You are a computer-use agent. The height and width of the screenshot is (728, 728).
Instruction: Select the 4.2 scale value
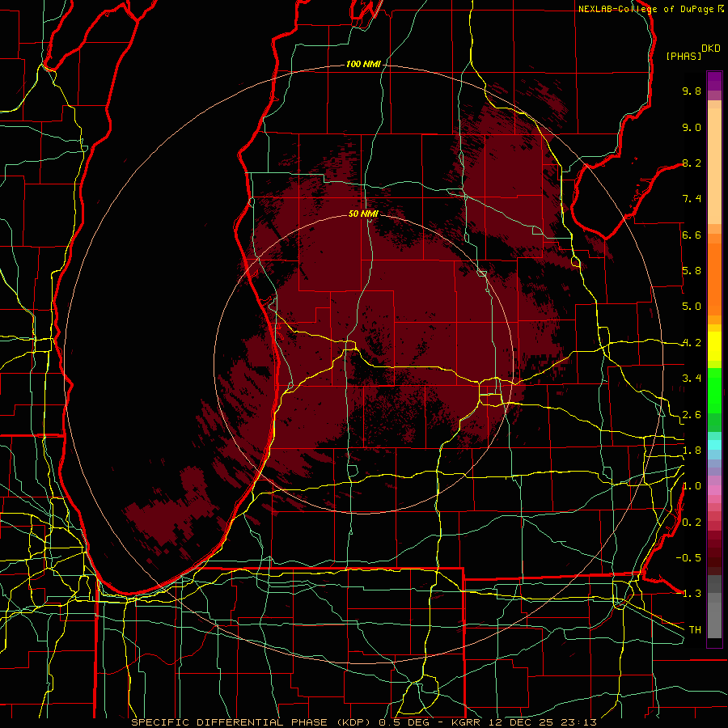pyautogui.click(x=692, y=343)
